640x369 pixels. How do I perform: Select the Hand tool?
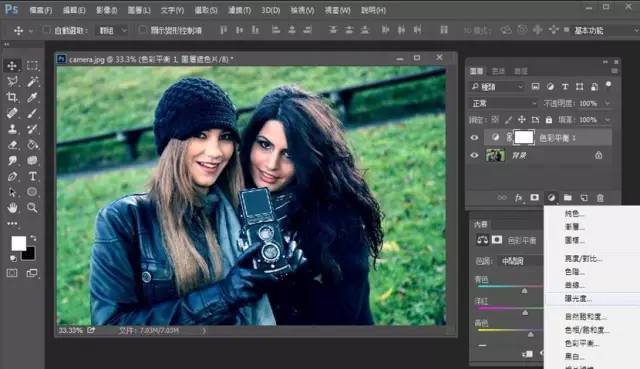(12, 208)
